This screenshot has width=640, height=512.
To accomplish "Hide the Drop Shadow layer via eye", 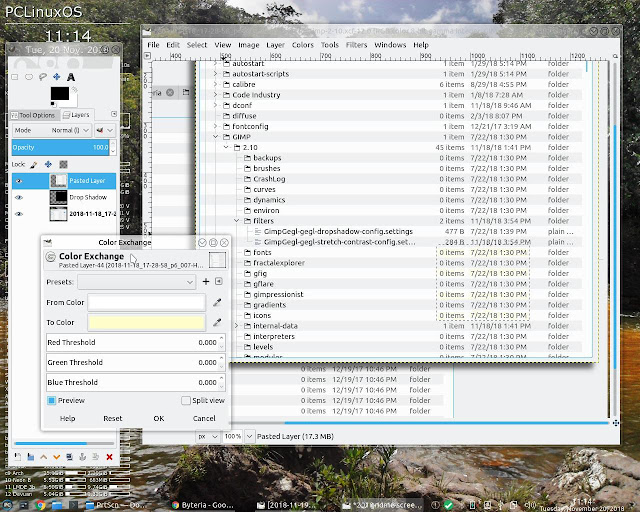I will point(19,197).
